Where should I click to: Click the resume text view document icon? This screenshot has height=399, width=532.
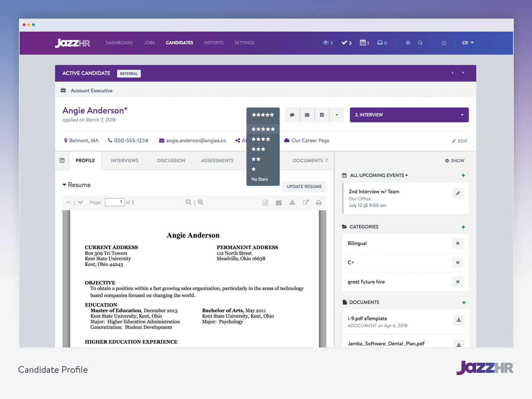point(265,202)
